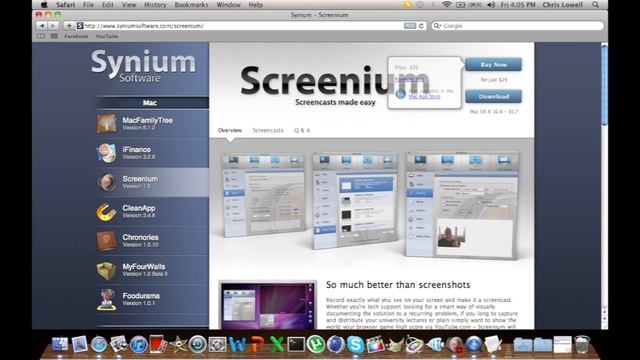
Task: Open Time Machine icon in Dock
Action: click(198, 344)
